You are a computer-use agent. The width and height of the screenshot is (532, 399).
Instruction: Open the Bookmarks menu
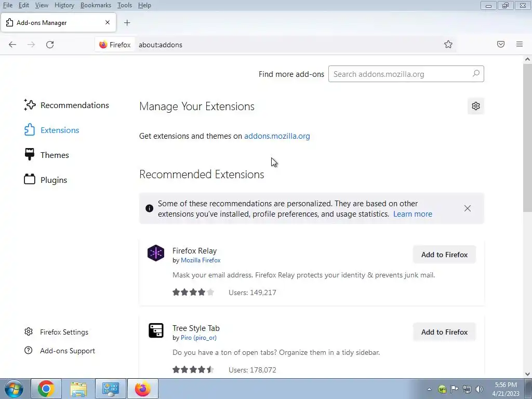96,5
